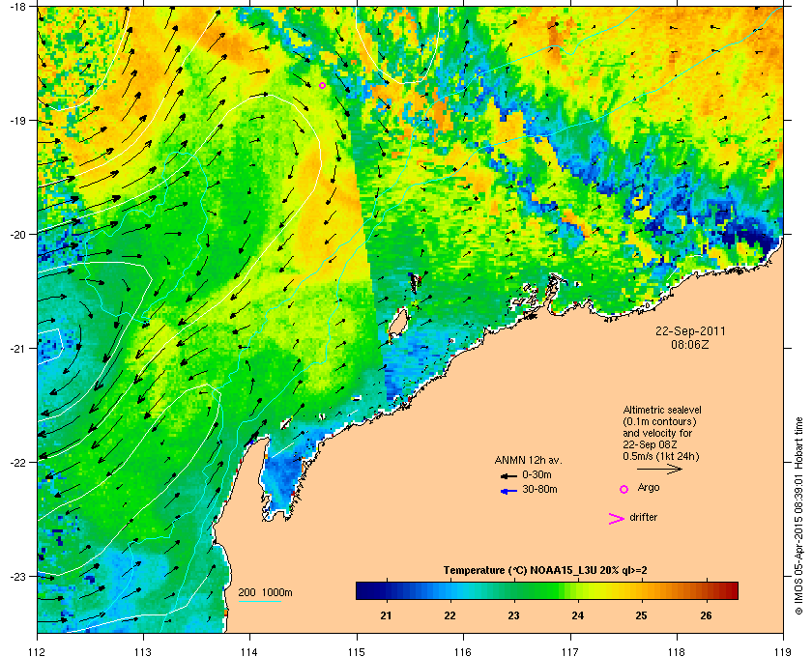
Task: Click the magenta drifter legend symbol
Action: 616,519
